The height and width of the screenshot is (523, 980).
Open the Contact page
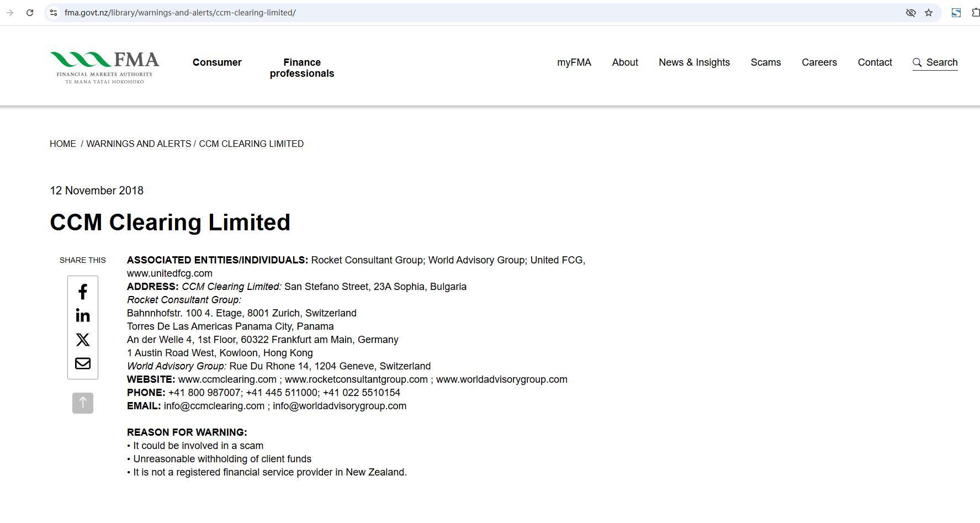875,62
